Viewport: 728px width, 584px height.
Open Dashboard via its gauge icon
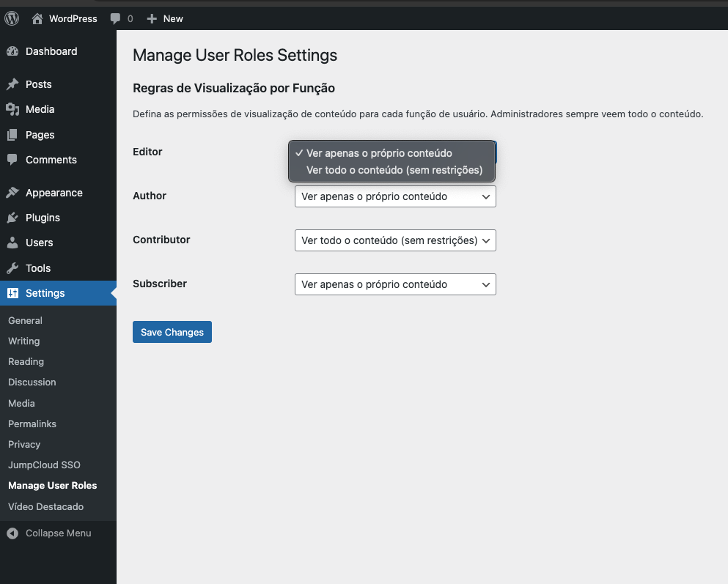click(12, 51)
